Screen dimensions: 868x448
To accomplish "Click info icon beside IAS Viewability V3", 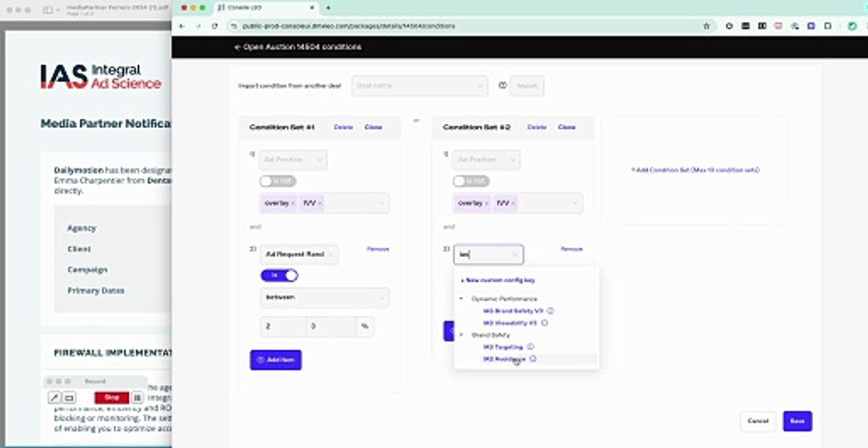I will (x=545, y=323).
